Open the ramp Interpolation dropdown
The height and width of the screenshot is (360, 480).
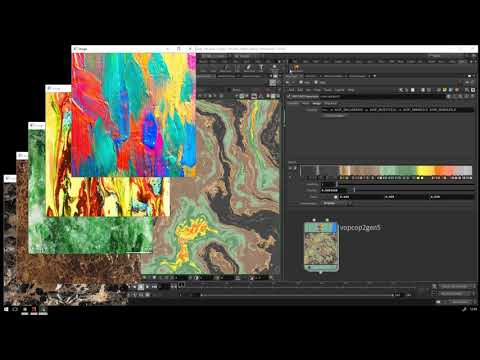coord(336,203)
